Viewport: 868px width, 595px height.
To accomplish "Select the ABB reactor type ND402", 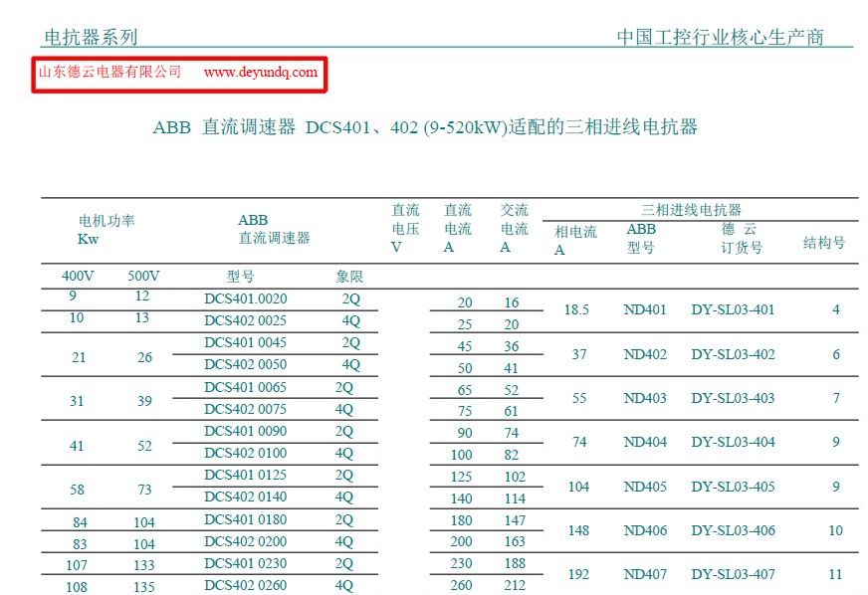I will 645,354.
